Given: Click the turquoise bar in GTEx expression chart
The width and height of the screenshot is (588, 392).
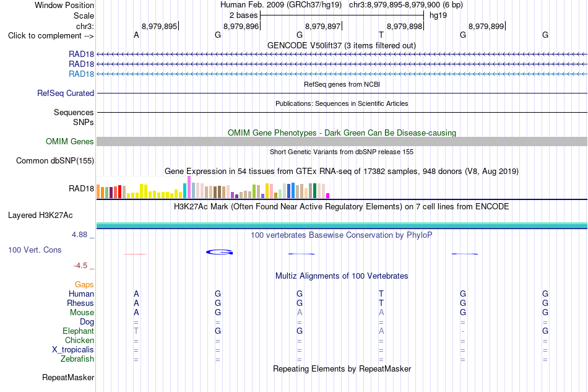Looking at the screenshot, I should (184, 191).
